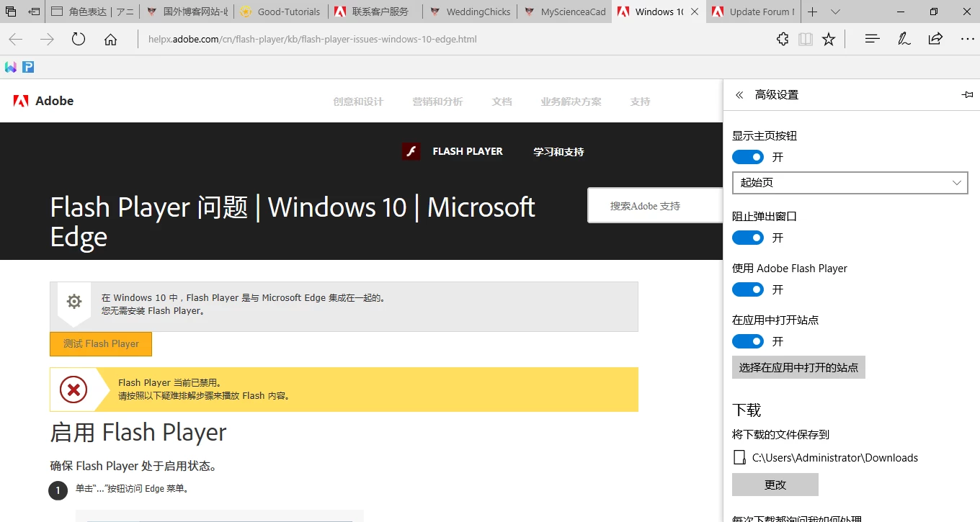Image resolution: width=980 pixels, height=522 pixels.
Task: Click the 启用 Flash Player heading
Action: click(138, 432)
